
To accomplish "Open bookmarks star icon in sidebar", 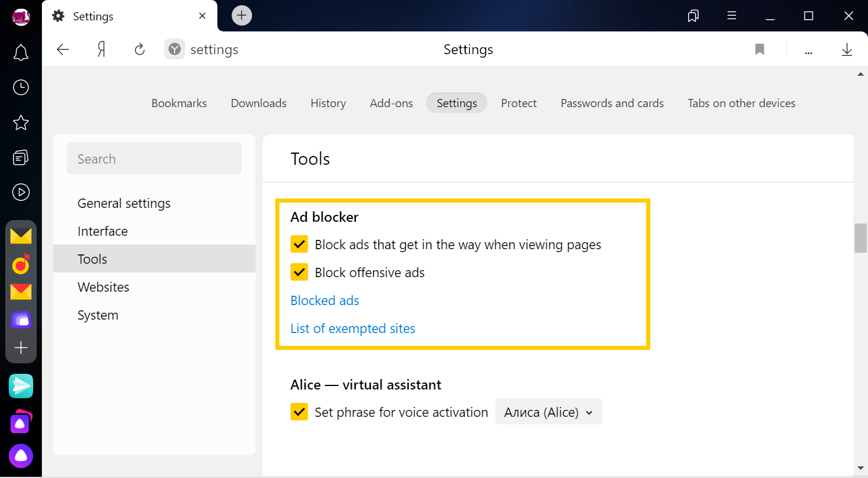I will (21, 122).
